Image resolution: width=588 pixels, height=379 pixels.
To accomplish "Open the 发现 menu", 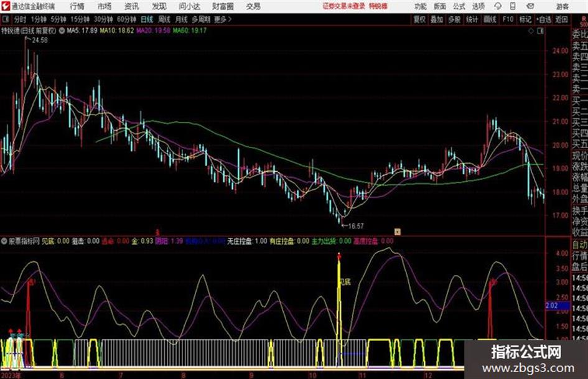I will tap(159, 6).
